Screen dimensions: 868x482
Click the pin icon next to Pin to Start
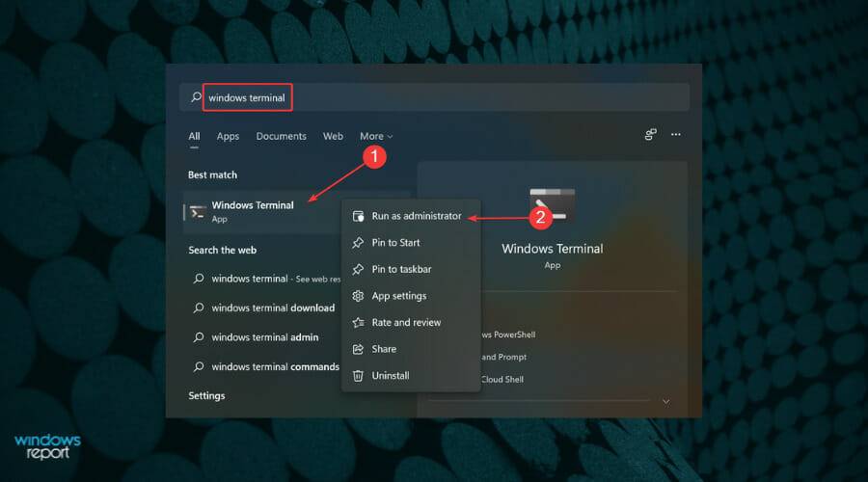pyautogui.click(x=358, y=242)
